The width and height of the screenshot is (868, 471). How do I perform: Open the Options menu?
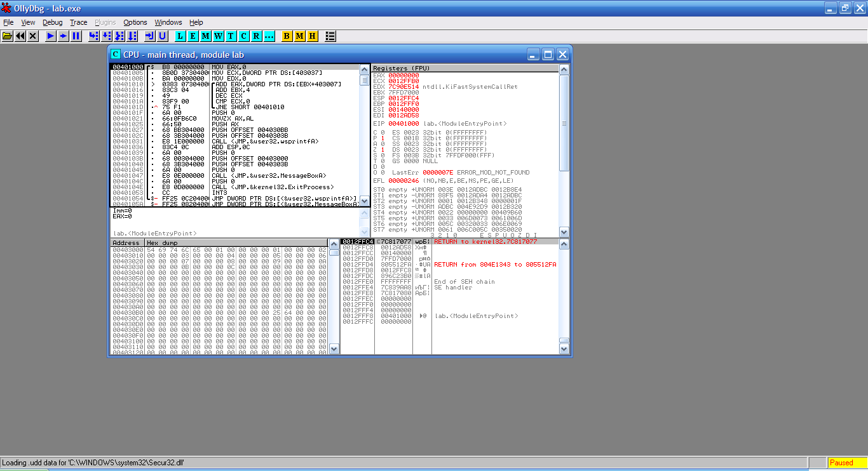tap(135, 22)
